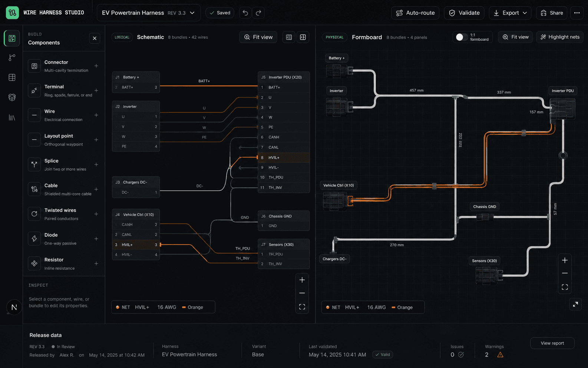Screen dimensions: 588x368
Task: Select the Splice component item
Action: 64,165
